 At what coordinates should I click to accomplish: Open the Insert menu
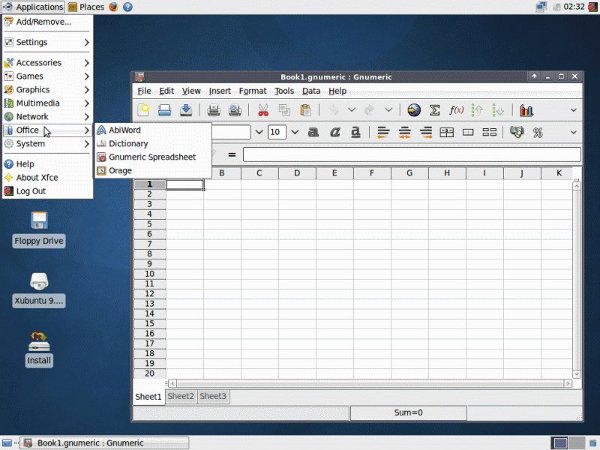pos(220,91)
